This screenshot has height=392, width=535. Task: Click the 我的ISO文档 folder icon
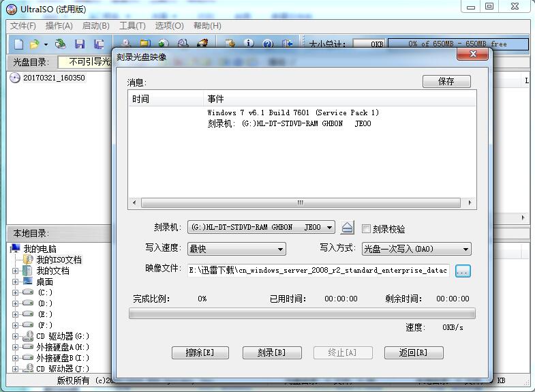[x=28, y=260]
